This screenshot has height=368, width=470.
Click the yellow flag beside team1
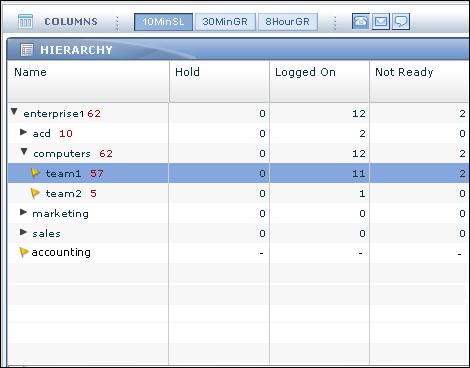coord(35,173)
